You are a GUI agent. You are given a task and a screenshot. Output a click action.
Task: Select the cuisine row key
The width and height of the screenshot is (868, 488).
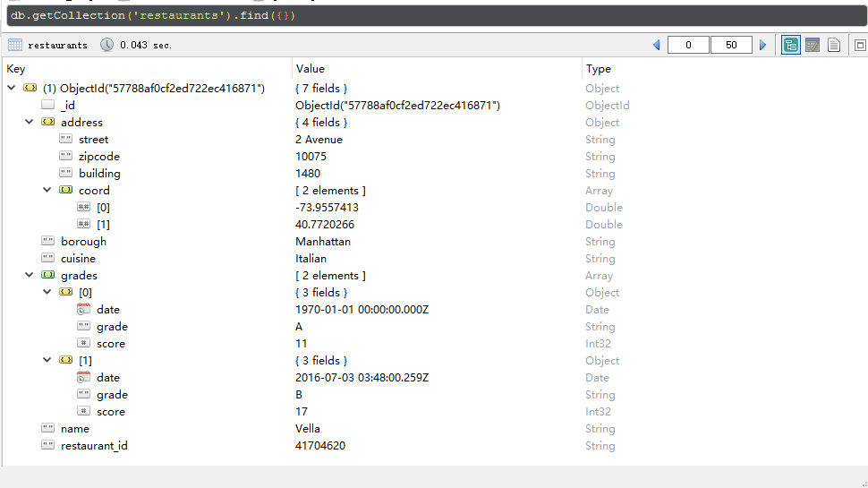tap(78, 259)
